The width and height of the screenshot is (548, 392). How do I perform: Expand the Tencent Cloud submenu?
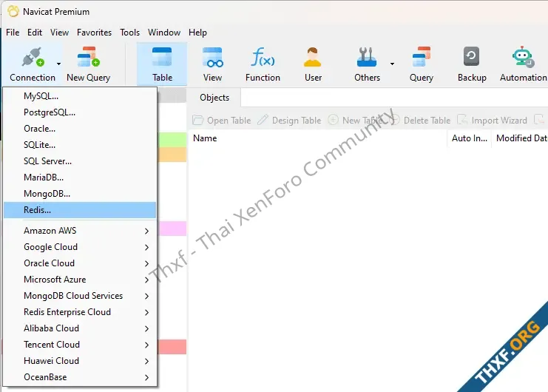coord(80,345)
